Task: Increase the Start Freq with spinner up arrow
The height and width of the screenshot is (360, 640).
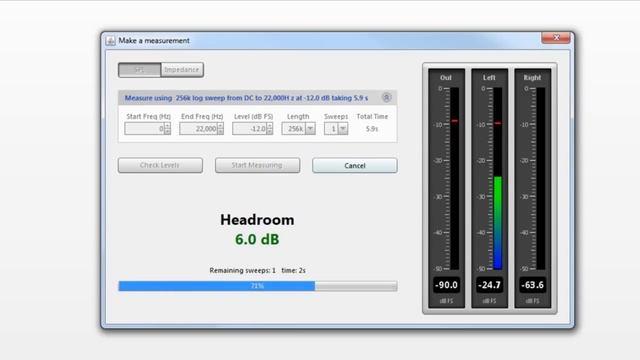Action: [x=167, y=126]
